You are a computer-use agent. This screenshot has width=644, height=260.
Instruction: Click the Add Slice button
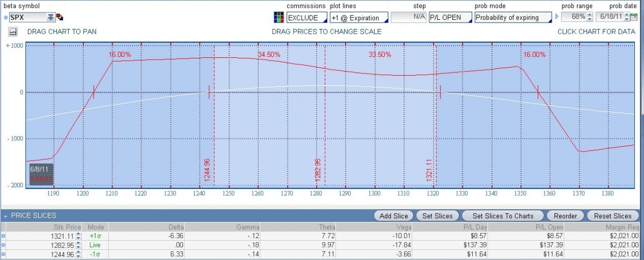coord(394,216)
